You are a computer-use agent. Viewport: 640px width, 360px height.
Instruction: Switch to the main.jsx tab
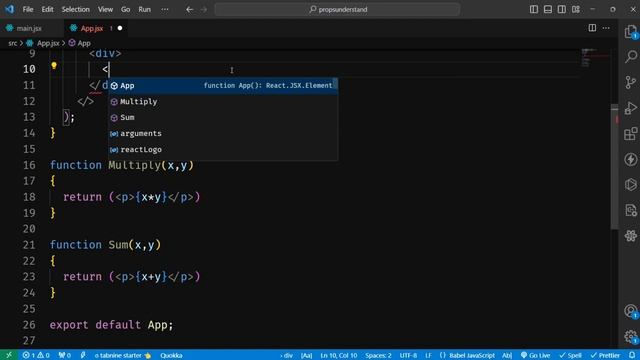click(x=29, y=28)
